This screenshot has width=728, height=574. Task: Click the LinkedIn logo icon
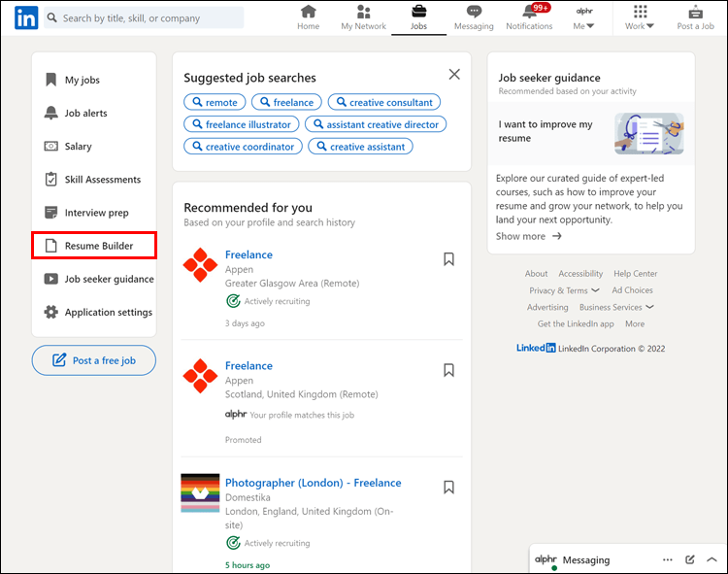tap(26, 18)
